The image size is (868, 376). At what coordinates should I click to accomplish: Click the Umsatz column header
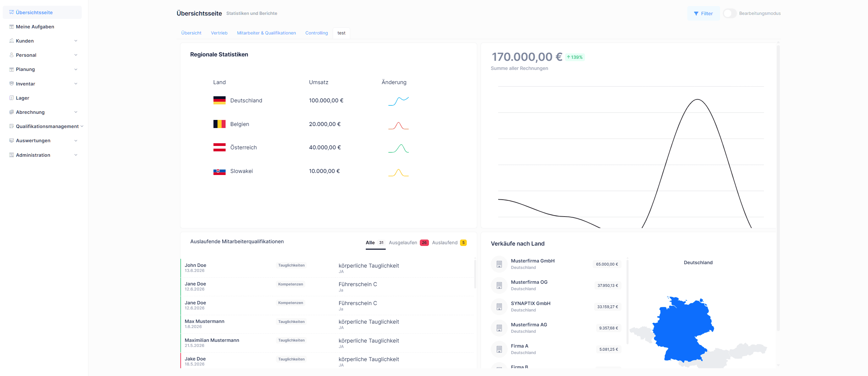[318, 82]
